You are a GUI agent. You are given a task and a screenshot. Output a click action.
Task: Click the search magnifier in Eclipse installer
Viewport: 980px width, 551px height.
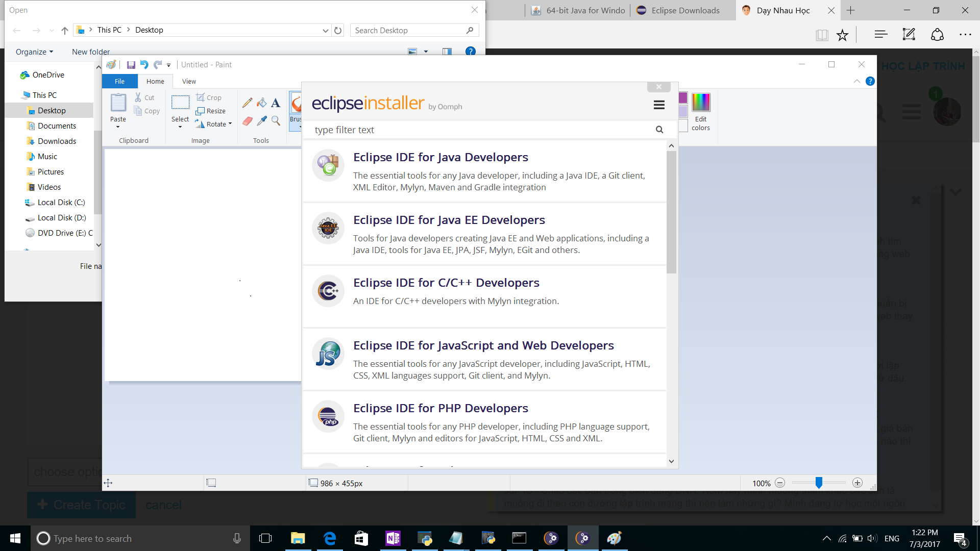click(x=659, y=130)
